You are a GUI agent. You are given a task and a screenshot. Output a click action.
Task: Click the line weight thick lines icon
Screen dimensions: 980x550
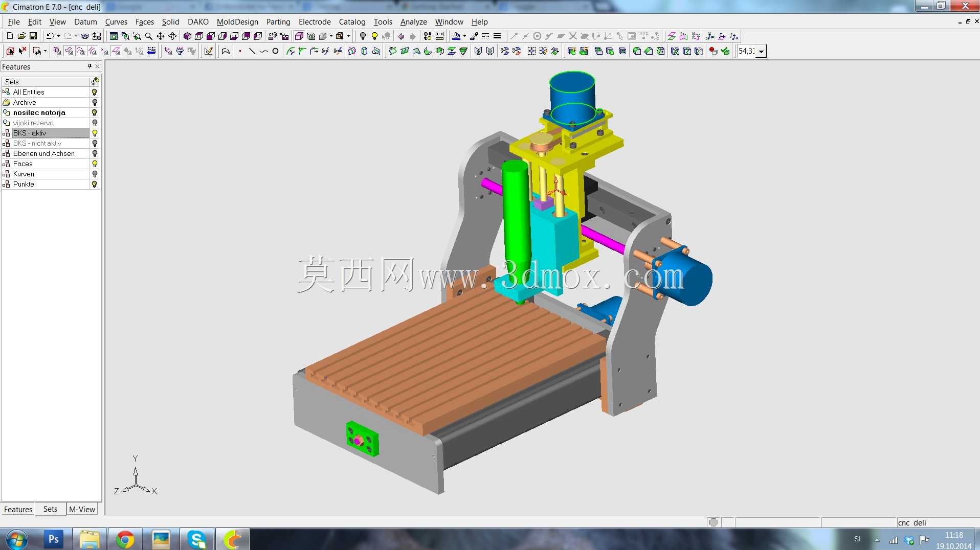[x=497, y=36]
